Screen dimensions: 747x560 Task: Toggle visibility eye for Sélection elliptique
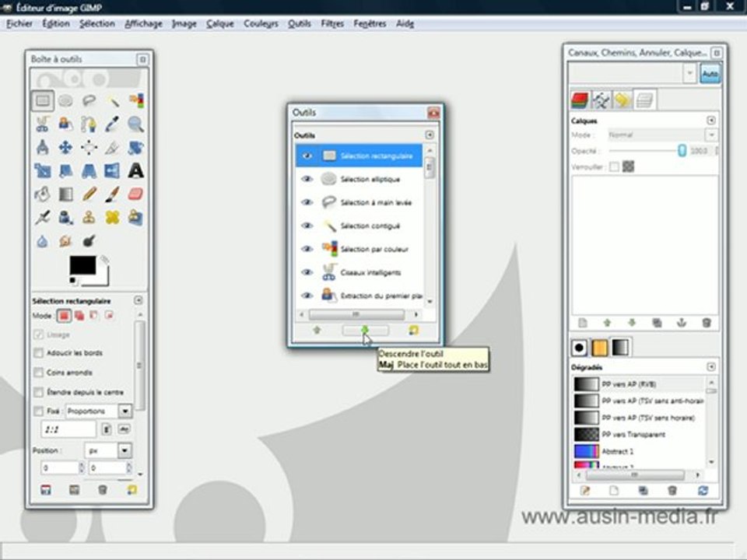[x=307, y=179]
